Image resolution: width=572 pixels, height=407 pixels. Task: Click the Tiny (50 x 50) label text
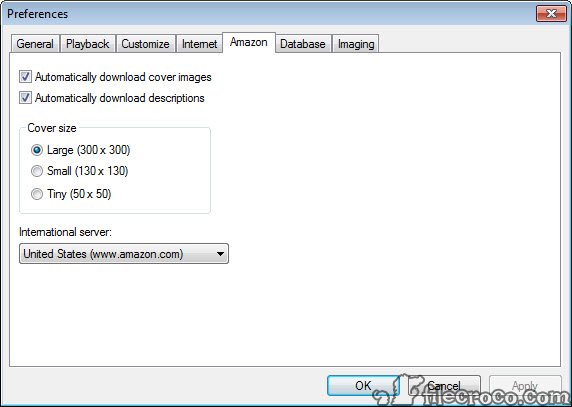point(79,194)
